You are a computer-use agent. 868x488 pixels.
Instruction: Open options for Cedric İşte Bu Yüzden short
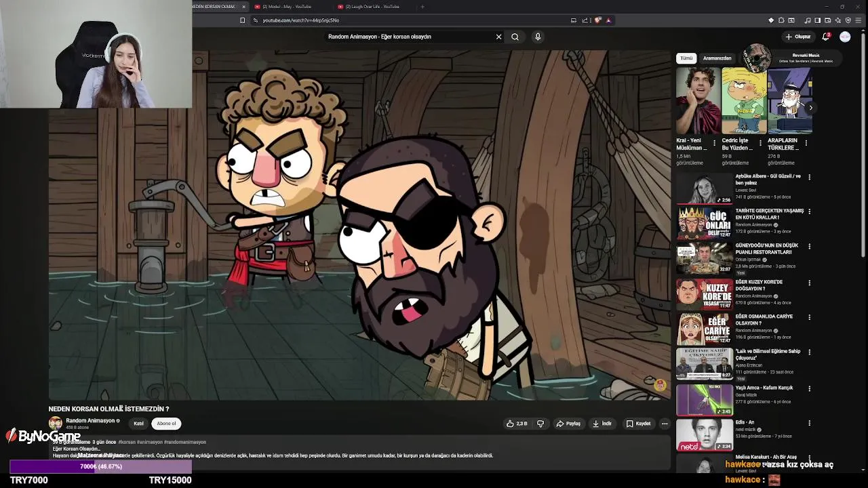pos(760,143)
